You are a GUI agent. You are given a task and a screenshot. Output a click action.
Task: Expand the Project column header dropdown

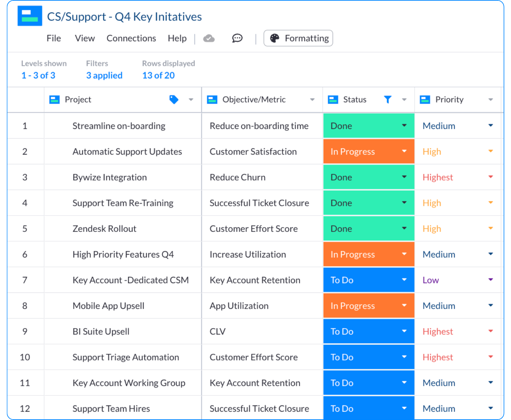pos(191,100)
